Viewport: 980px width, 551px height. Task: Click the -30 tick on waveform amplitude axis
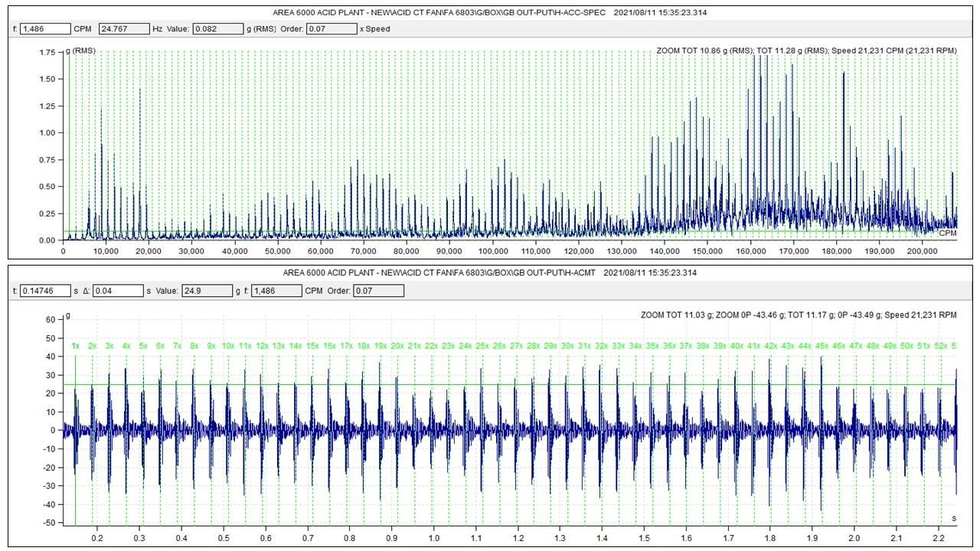[x=50, y=486]
